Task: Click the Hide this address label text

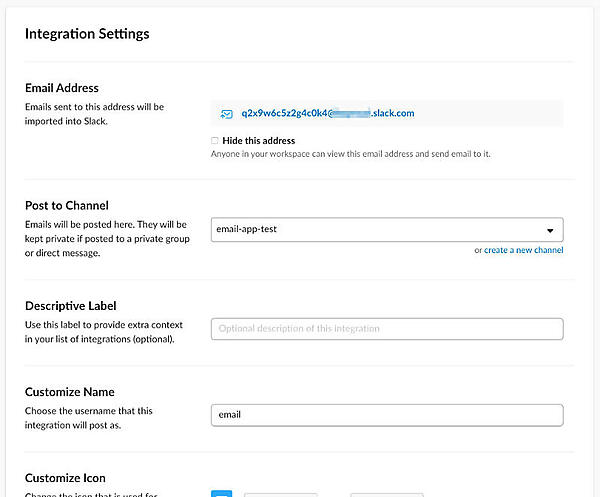Action: [259, 140]
